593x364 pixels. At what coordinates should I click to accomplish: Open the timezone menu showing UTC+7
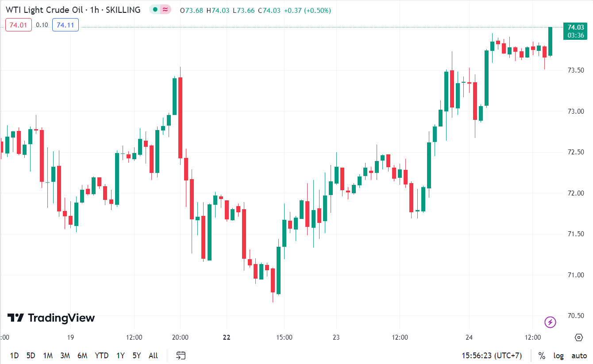pos(492,356)
